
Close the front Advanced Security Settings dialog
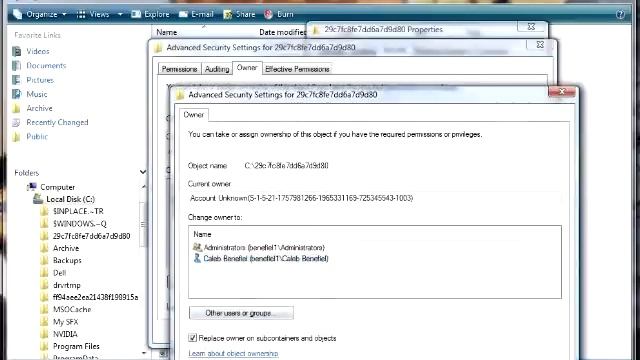tap(562, 92)
